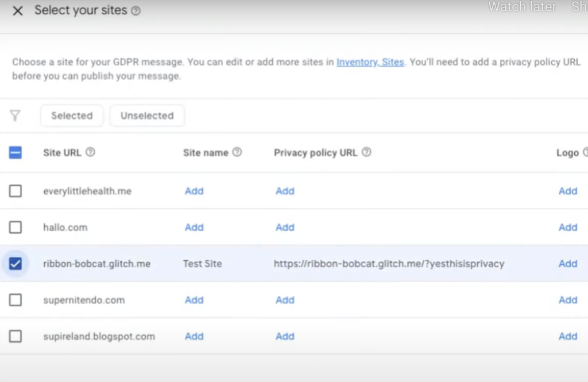This screenshot has height=382, width=588.
Task: Uncheck ribbon-bobcat.glitch.me
Action: point(16,264)
